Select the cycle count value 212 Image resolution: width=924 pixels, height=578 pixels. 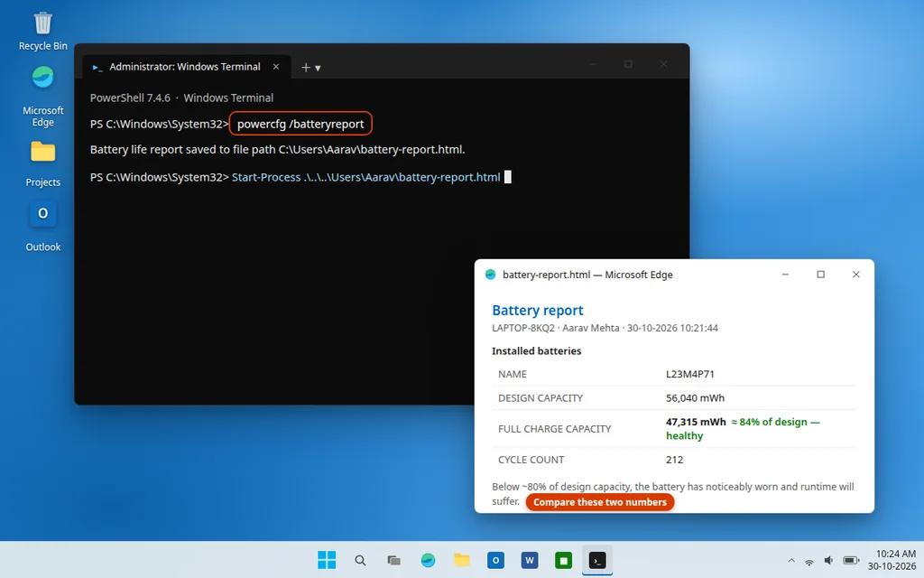click(x=674, y=460)
